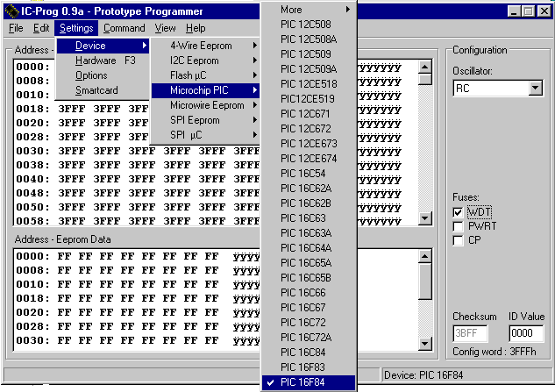This screenshot has width=555, height=392.
Task: Expand the SPI µC submenu
Action: (206, 135)
